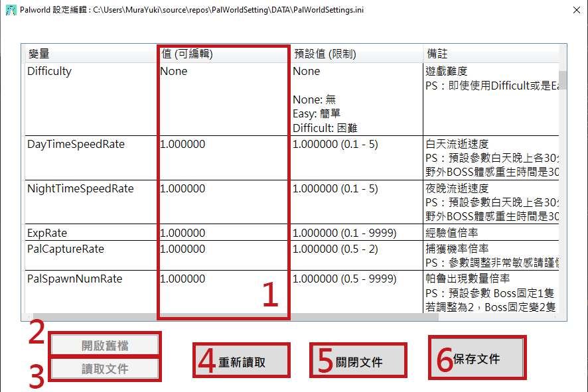Edit the DayTimeSpeedRate value 1.000000

click(x=224, y=158)
